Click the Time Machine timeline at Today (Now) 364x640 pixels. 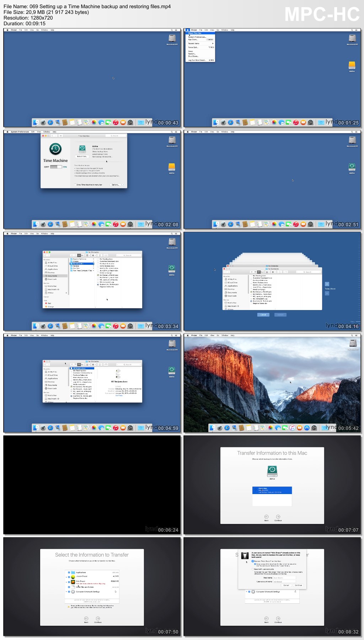coord(330,289)
